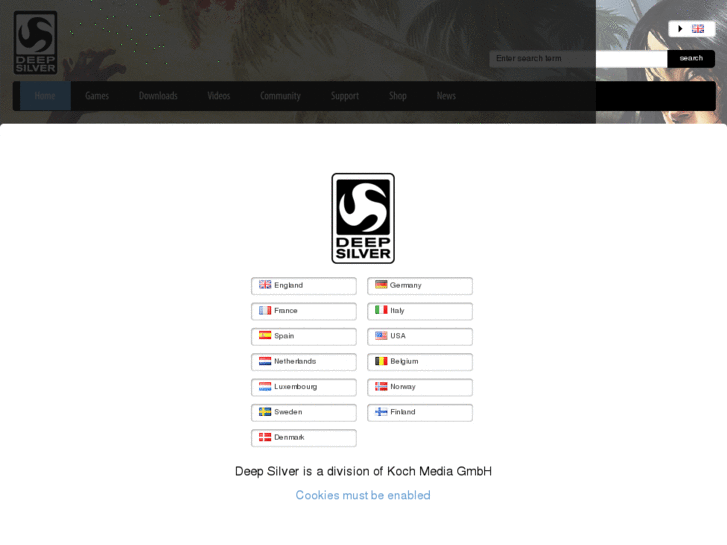
Task: Choose the Sweden country button
Action: [304, 412]
